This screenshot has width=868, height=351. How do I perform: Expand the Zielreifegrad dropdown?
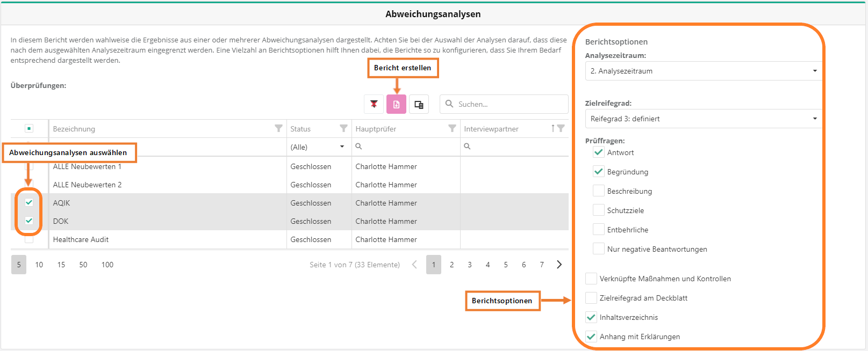tap(703, 119)
